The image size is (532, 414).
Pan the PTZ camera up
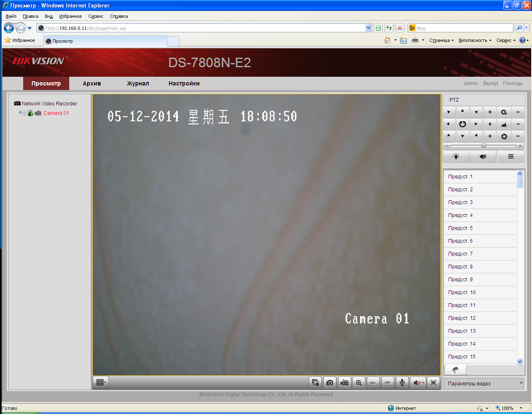(462, 112)
